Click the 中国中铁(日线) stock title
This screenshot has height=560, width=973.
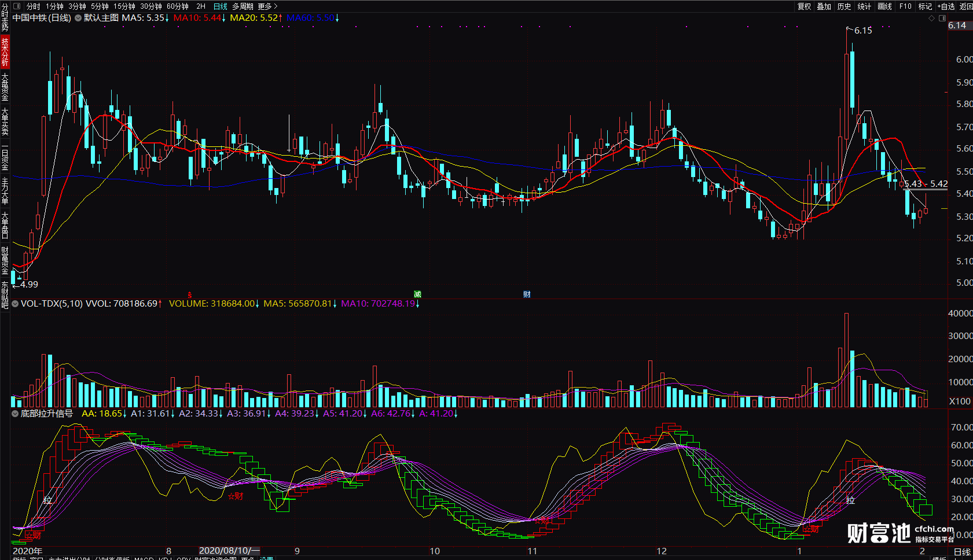(x=42, y=18)
